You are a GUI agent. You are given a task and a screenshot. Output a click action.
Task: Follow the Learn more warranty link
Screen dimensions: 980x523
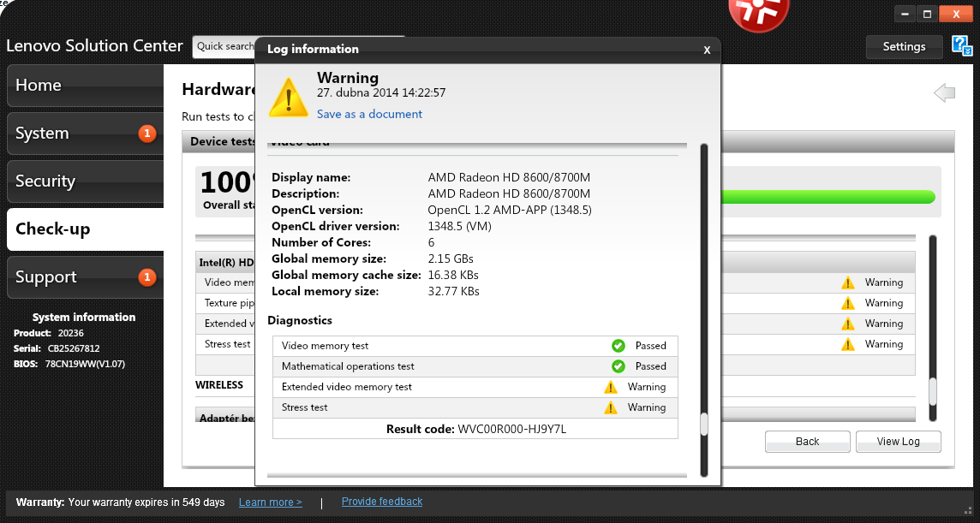click(x=271, y=502)
